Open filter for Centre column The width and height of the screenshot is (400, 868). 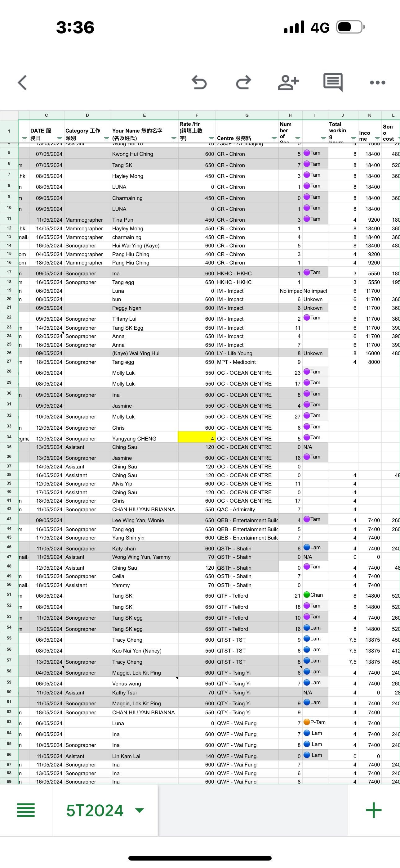(274, 138)
